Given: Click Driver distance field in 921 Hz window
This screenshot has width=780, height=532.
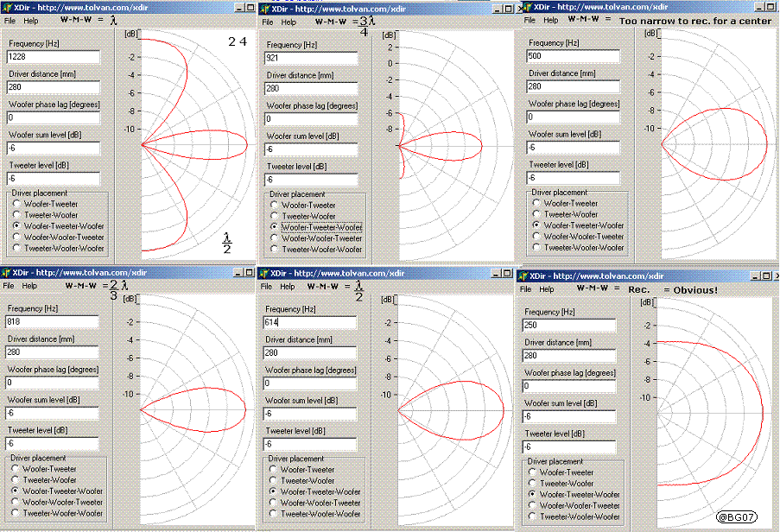Looking at the screenshot, I should pos(311,88).
